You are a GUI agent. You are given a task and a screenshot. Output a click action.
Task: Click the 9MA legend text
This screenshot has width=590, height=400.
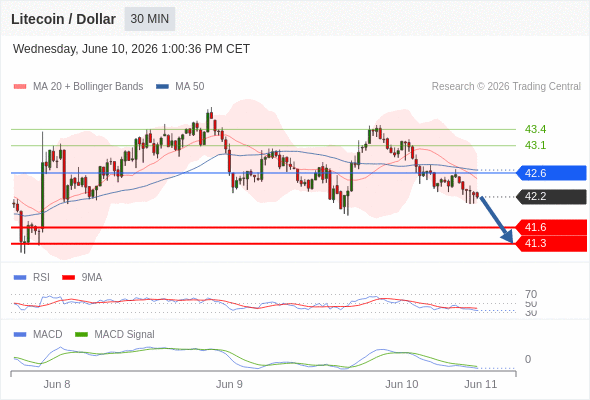[x=92, y=278]
